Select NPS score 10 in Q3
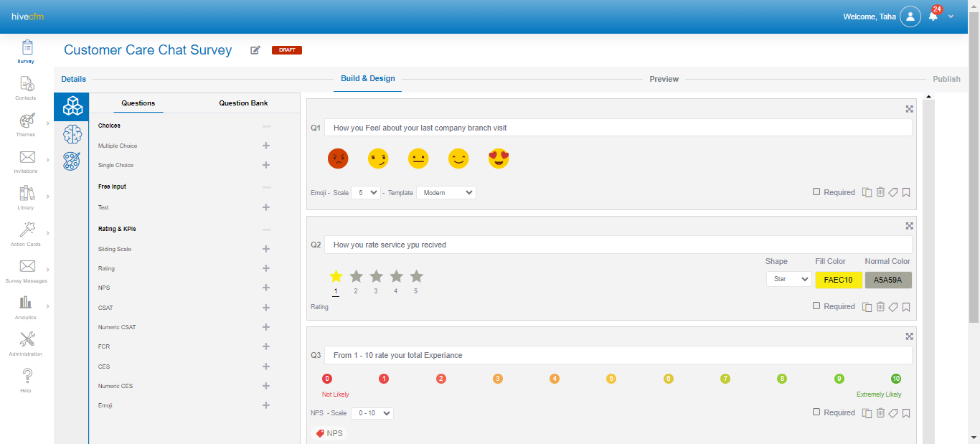The width and height of the screenshot is (980, 444). pyautogui.click(x=896, y=379)
